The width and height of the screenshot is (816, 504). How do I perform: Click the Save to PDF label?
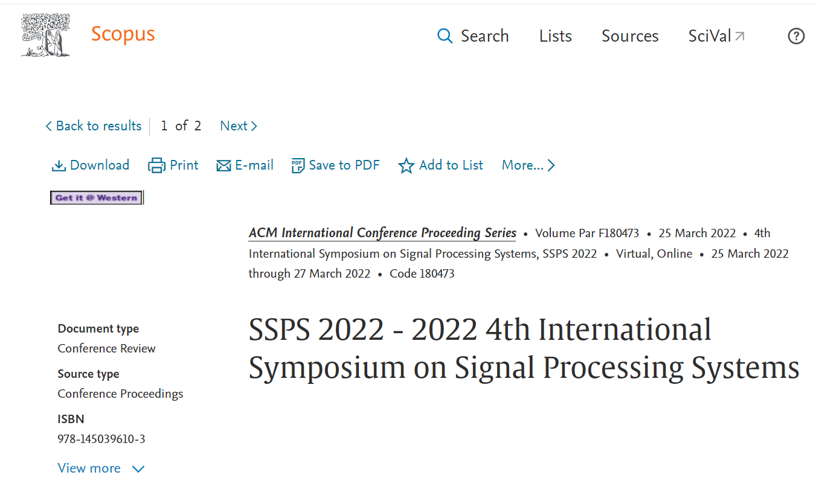pyautogui.click(x=344, y=165)
